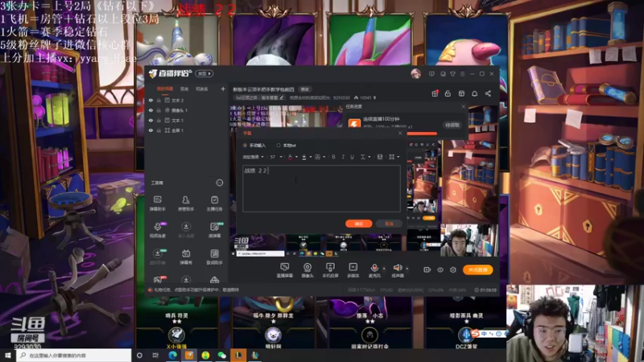Edit the stream category with the pencil icon
The height and width of the screenshot is (362, 644).
click(x=281, y=97)
